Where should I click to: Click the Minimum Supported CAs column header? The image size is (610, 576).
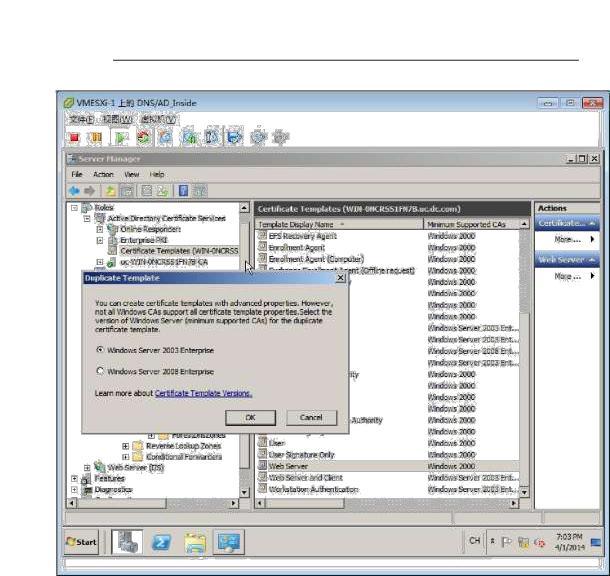coord(471,224)
